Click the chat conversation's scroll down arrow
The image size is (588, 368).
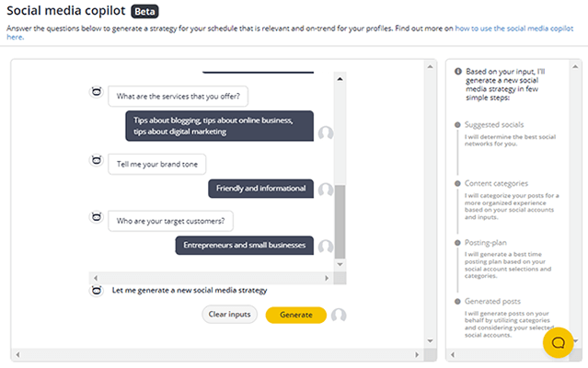[x=340, y=265]
